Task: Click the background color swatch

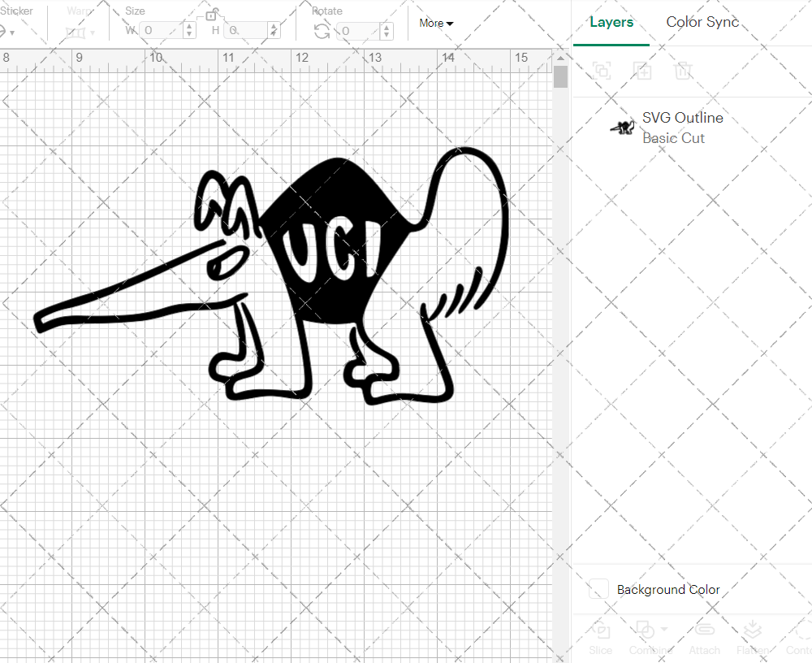Action: [598, 589]
